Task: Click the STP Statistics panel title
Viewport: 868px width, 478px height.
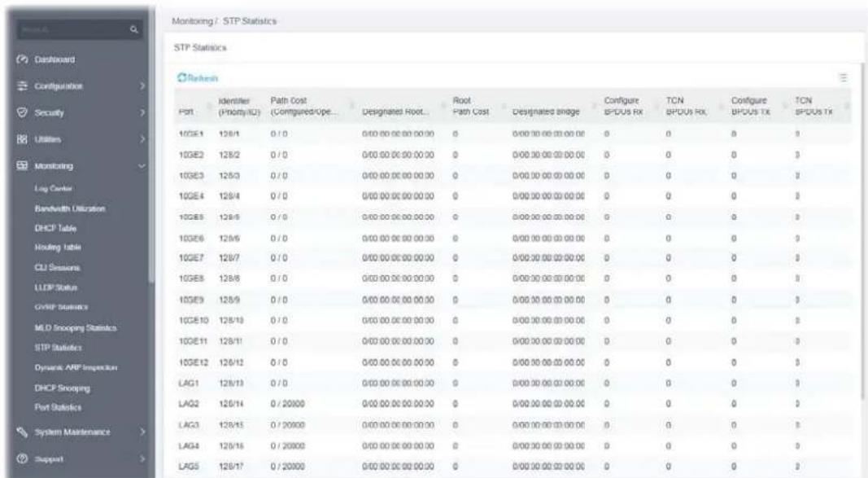Action: point(200,47)
